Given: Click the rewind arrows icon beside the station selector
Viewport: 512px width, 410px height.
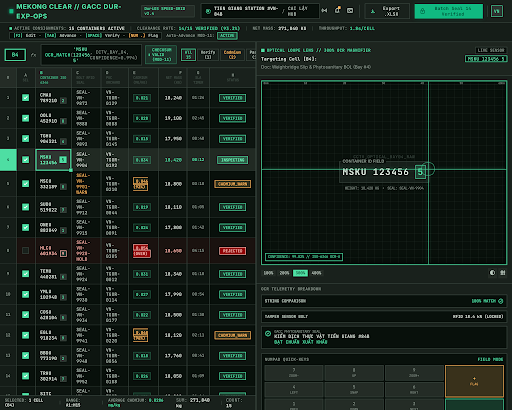Looking at the screenshot, I should 324,11.
